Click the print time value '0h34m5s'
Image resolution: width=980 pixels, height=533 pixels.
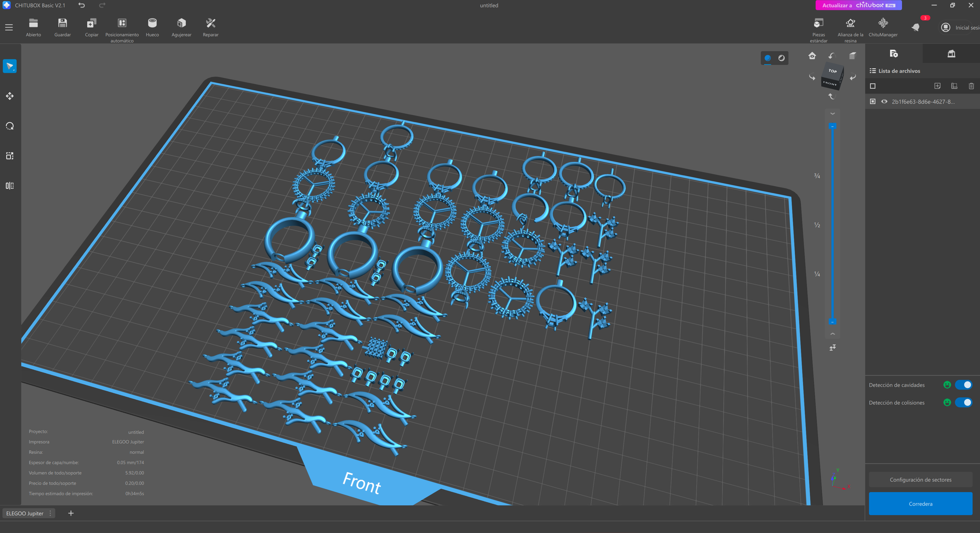coord(135,493)
